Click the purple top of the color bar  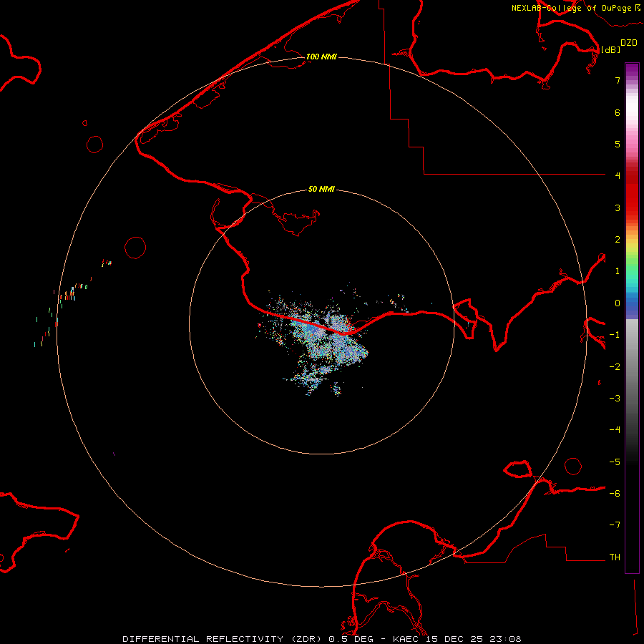pos(632,70)
